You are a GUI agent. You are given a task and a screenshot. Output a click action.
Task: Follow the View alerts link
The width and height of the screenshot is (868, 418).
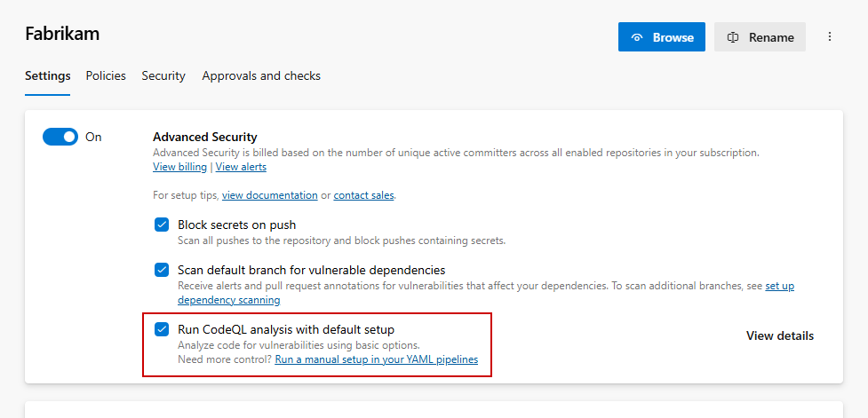pyautogui.click(x=241, y=167)
